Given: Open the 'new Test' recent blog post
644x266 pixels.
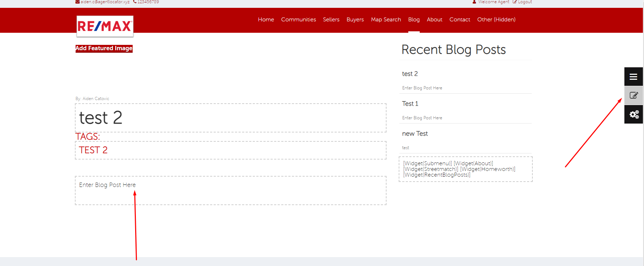Looking at the screenshot, I should [415, 134].
